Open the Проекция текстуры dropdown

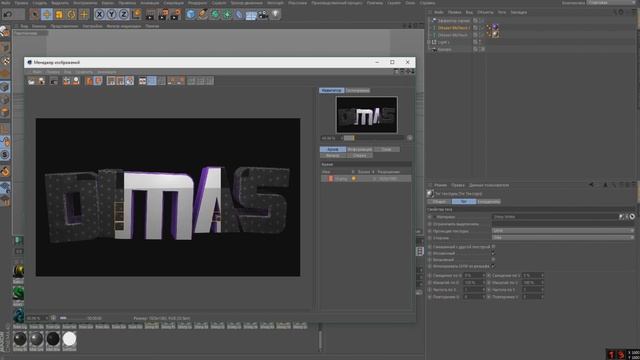(563, 231)
